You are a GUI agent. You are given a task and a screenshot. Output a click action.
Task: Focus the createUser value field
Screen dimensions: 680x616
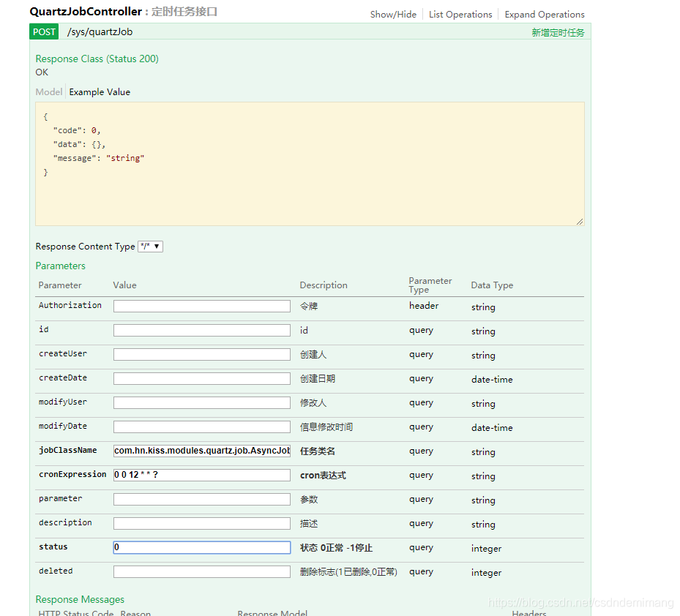(x=202, y=355)
